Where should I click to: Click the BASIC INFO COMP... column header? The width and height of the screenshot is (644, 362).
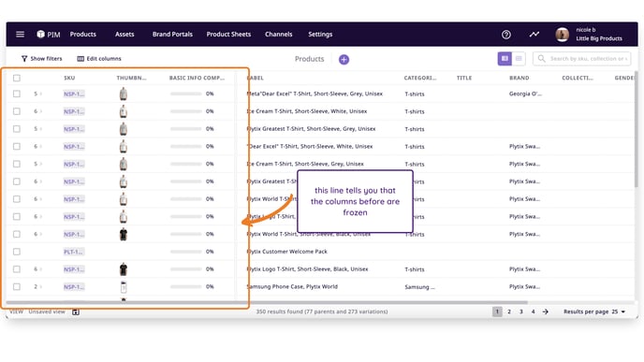(197, 78)
